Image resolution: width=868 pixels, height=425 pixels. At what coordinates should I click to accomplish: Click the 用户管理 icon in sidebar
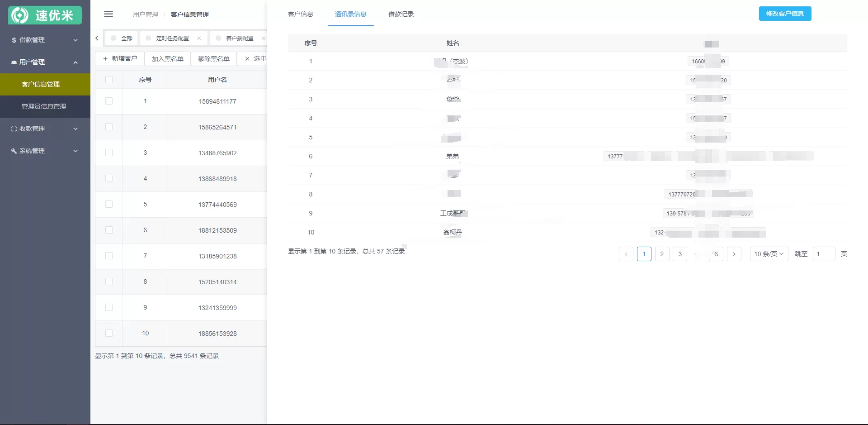(13, 62)
